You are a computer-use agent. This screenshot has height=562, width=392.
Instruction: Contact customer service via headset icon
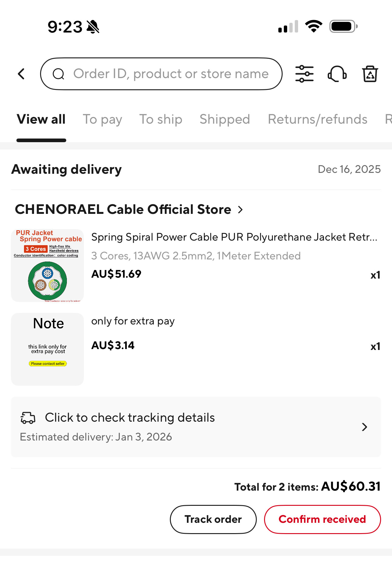coord(337,74)
